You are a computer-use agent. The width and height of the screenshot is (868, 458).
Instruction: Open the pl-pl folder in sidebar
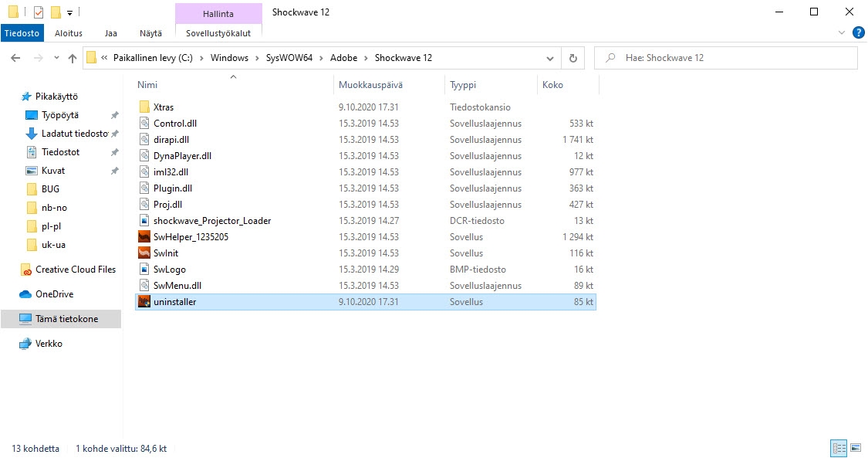click(51, 226)
